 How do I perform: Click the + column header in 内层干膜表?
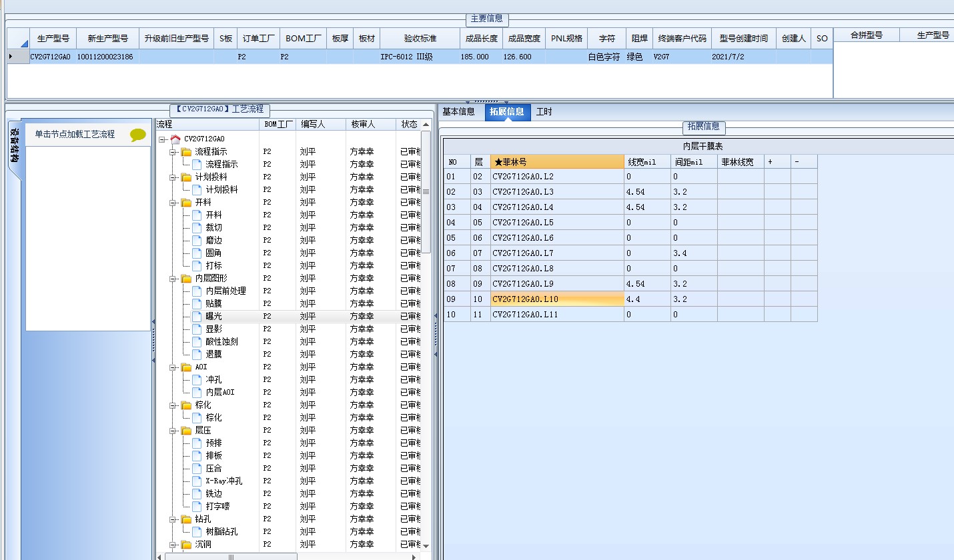click(x=777, y=161)
